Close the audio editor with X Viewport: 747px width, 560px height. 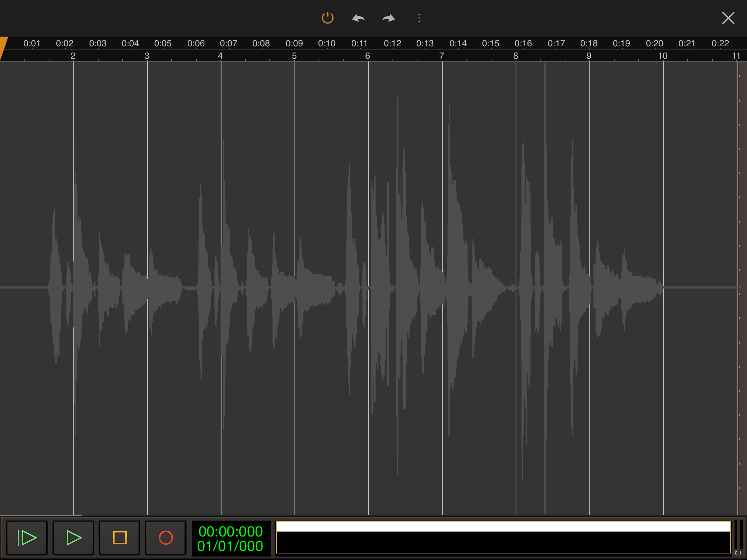[x=728, y=18]
